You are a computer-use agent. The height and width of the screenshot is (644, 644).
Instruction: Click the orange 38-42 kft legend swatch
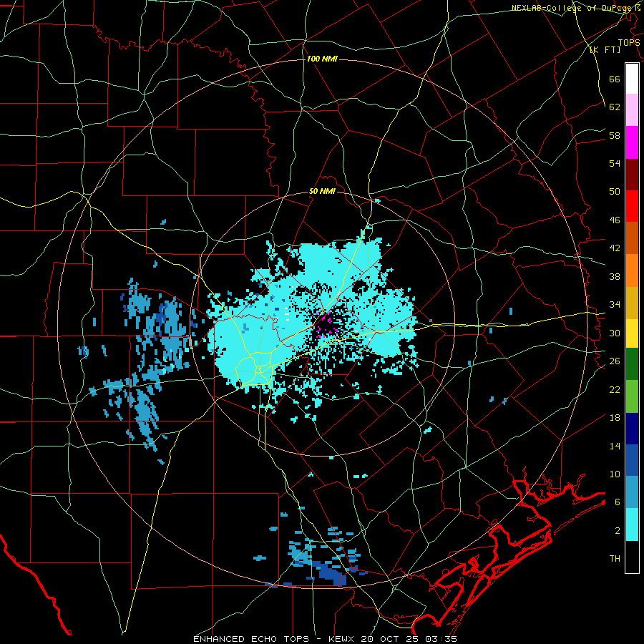pos(632,270)
